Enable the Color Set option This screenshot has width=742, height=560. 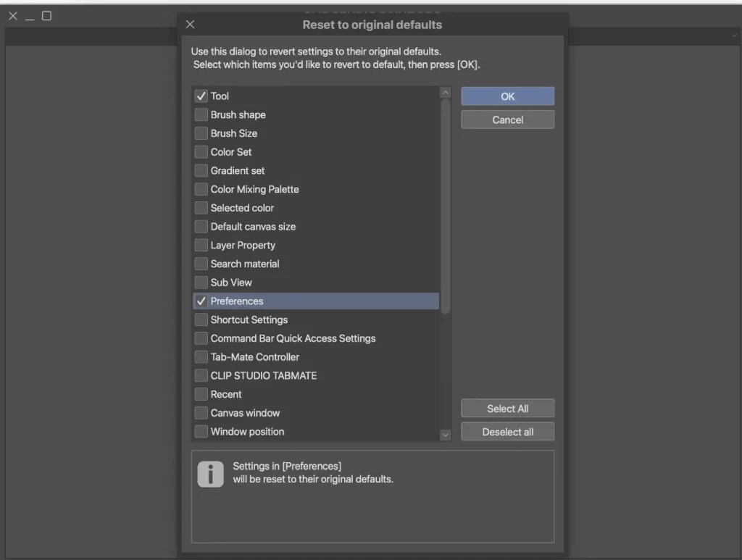(201, 151)
